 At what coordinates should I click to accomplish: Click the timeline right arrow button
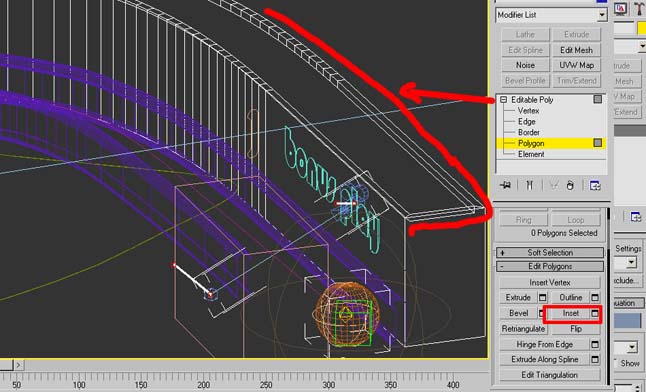tap(18, 365)
